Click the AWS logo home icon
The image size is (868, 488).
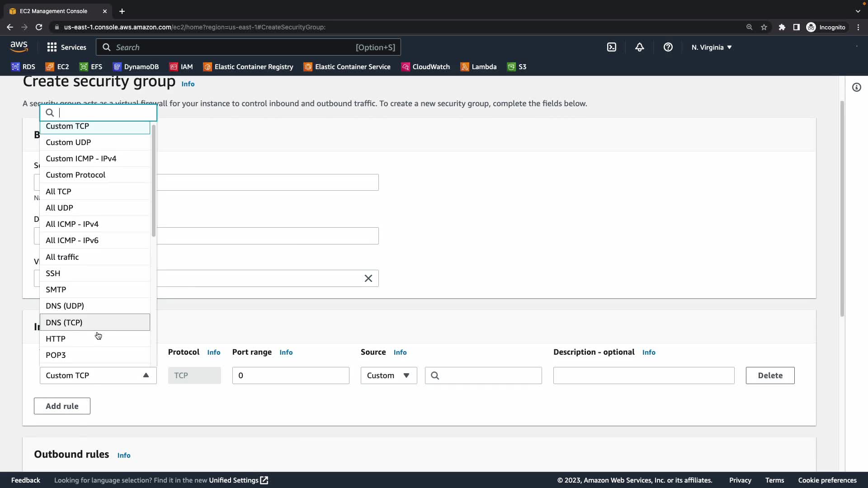[x=19, y=47]
